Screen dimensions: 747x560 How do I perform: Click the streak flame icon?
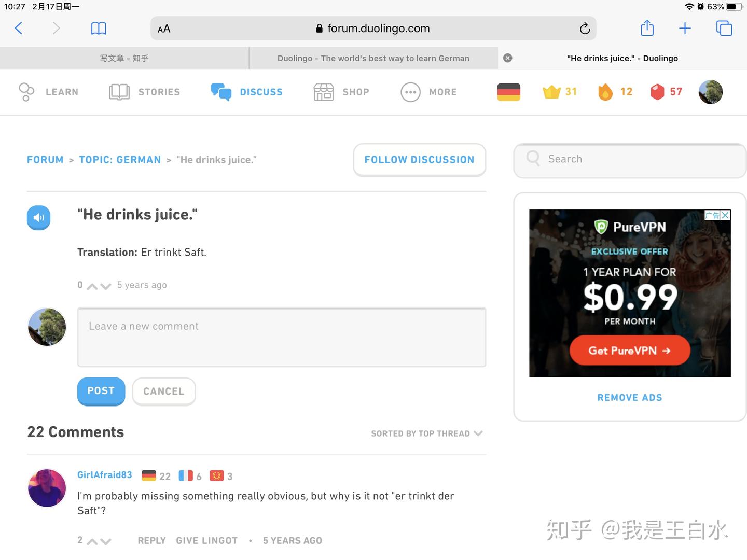pos(606,92)
